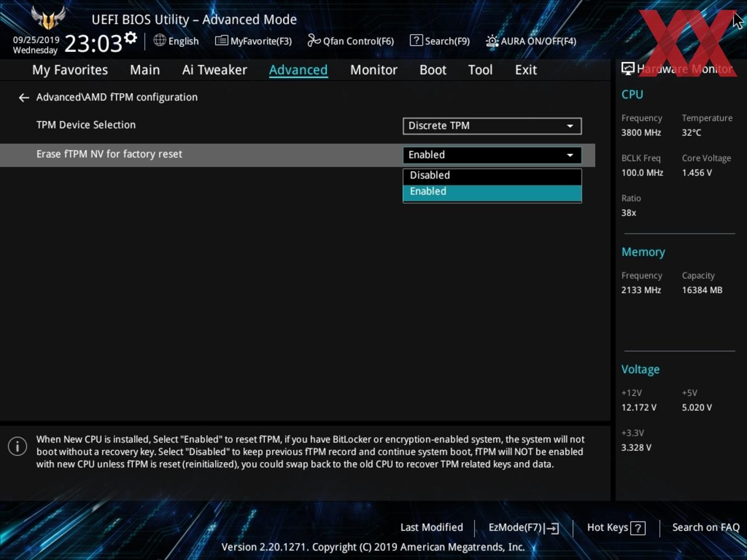
Task: Click the Hot Keys question mark icon
Action: 638,528
